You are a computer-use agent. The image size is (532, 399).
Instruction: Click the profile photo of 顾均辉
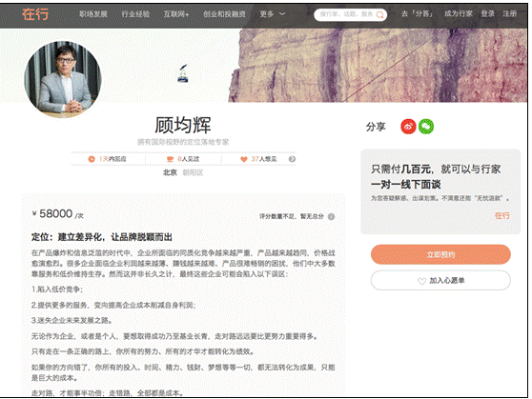coord(63,79)
